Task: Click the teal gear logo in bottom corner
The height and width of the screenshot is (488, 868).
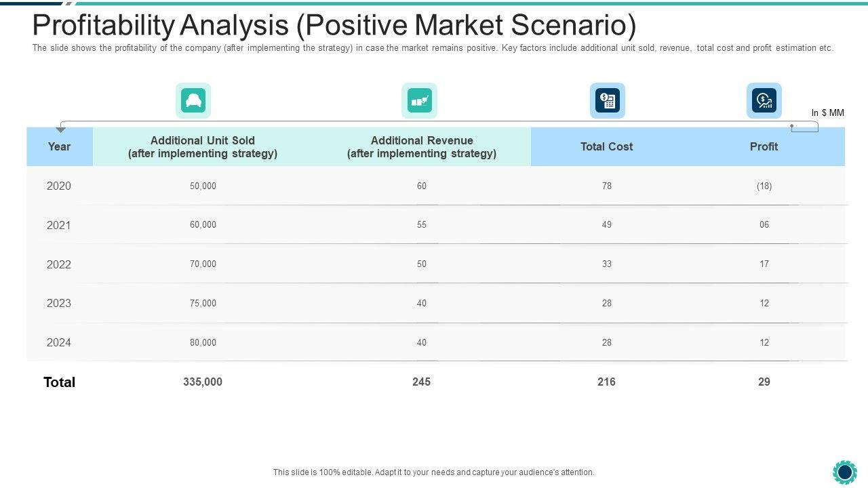Action: 844,472
